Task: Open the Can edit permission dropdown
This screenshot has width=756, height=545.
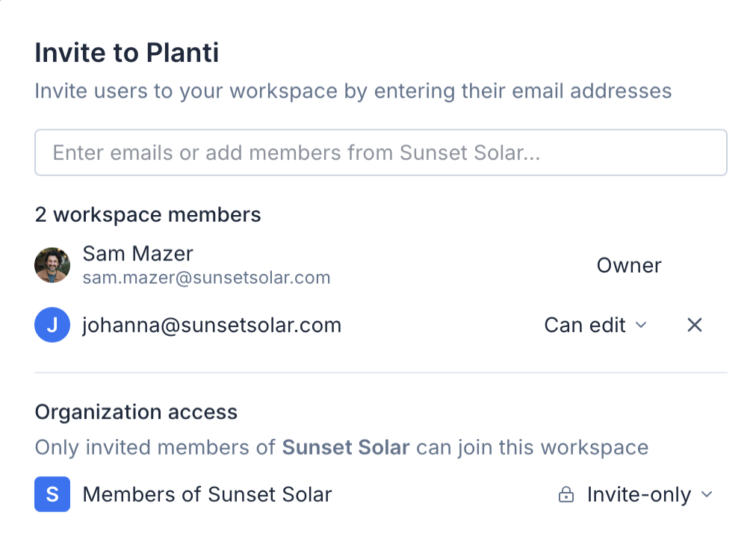Action: [x=595, y=326]
